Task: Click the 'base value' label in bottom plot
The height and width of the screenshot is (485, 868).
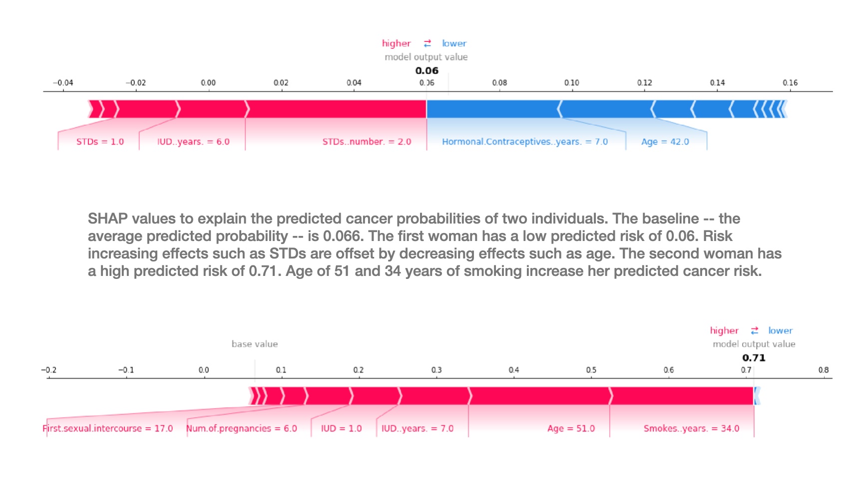Action: click(x=254, y=344)
